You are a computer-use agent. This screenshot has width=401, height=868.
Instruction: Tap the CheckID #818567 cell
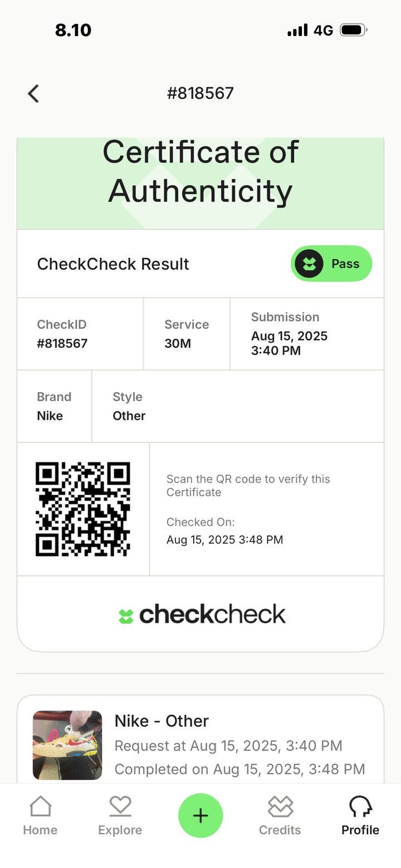(x=80, y=334)
